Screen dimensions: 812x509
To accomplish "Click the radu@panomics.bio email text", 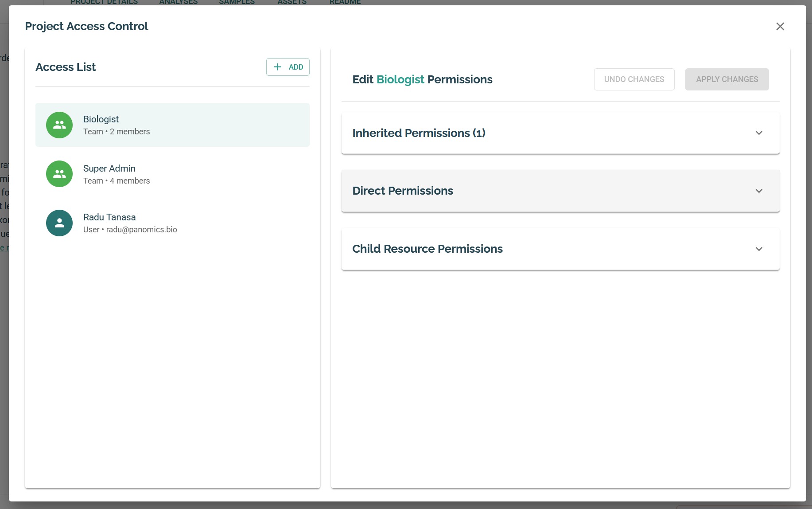I will (142, 230).
